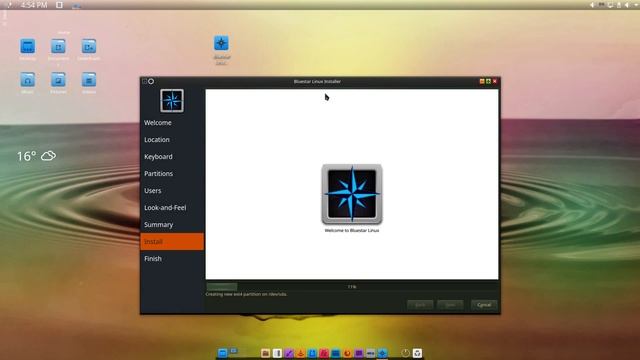Screen dimensions: 640x360
Task: Click the greyed-out Next button
Action: pos(450,305)
